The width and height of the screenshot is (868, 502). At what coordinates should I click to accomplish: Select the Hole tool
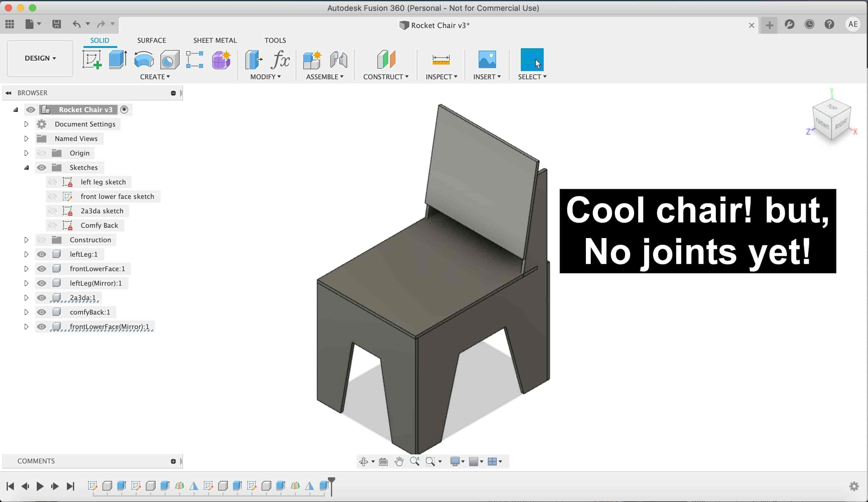click(x=169, y=60)
